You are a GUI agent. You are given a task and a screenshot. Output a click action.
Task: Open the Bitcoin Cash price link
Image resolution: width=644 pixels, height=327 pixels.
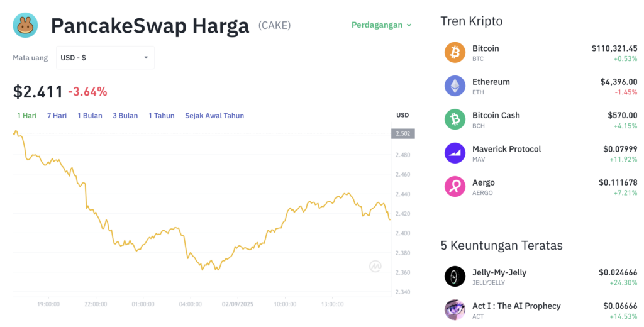tap(622, 116)
